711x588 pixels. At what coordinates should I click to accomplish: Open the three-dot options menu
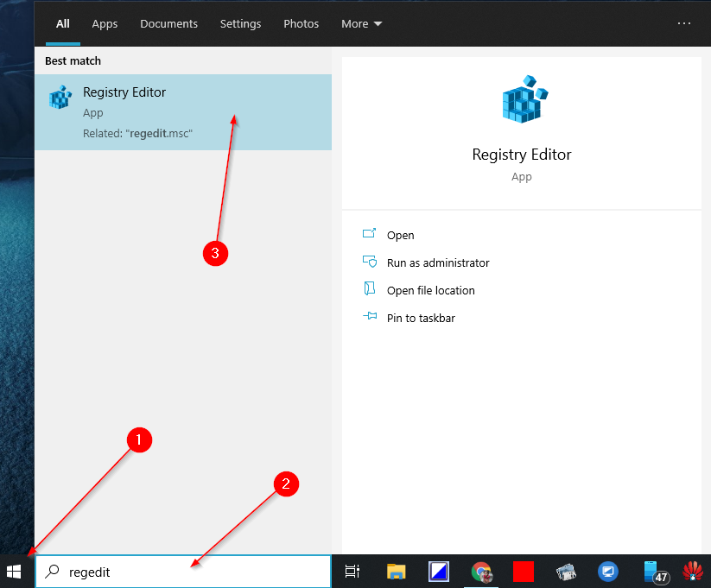click(x=684, y=23)
